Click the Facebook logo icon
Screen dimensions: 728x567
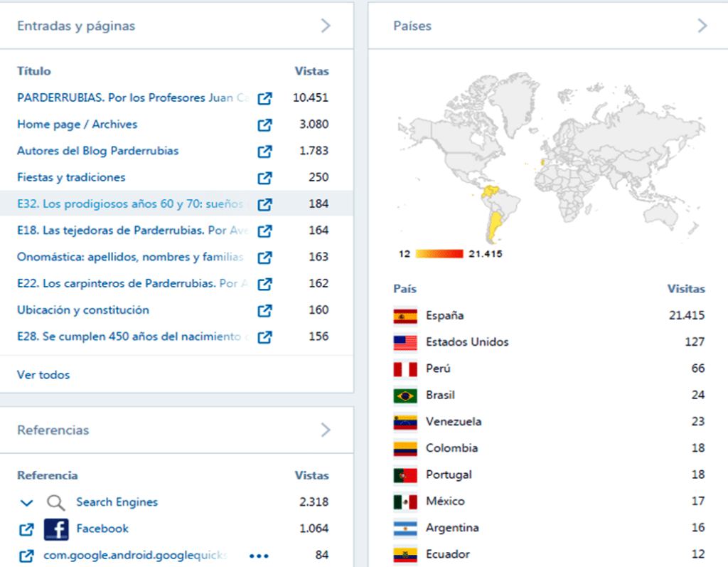click(56, 529)
